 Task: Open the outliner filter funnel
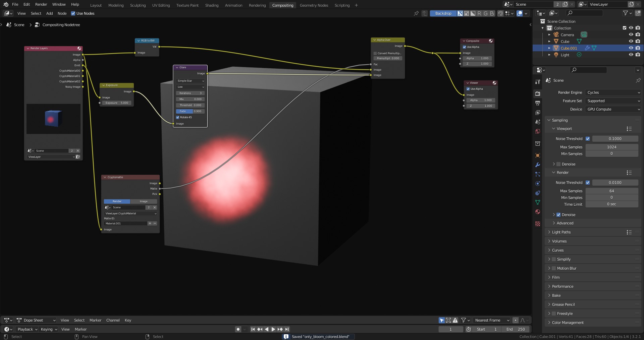pyautogui.click(x=627, y=13)
